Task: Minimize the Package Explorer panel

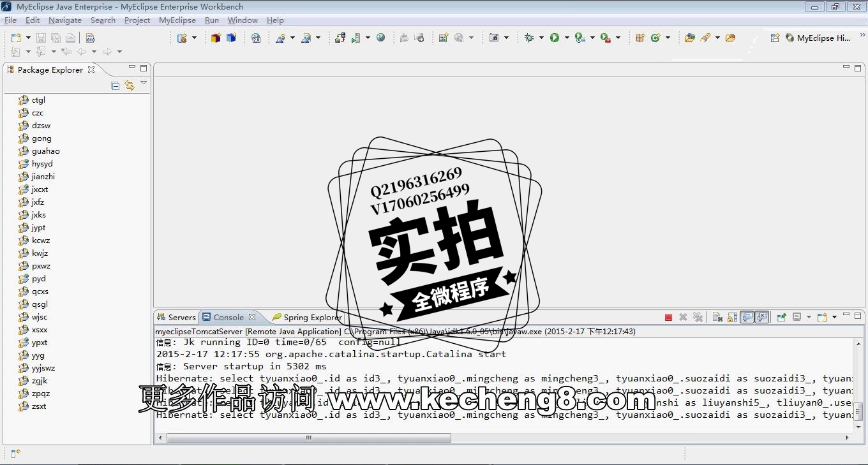Action: click(x=132, y=67)
